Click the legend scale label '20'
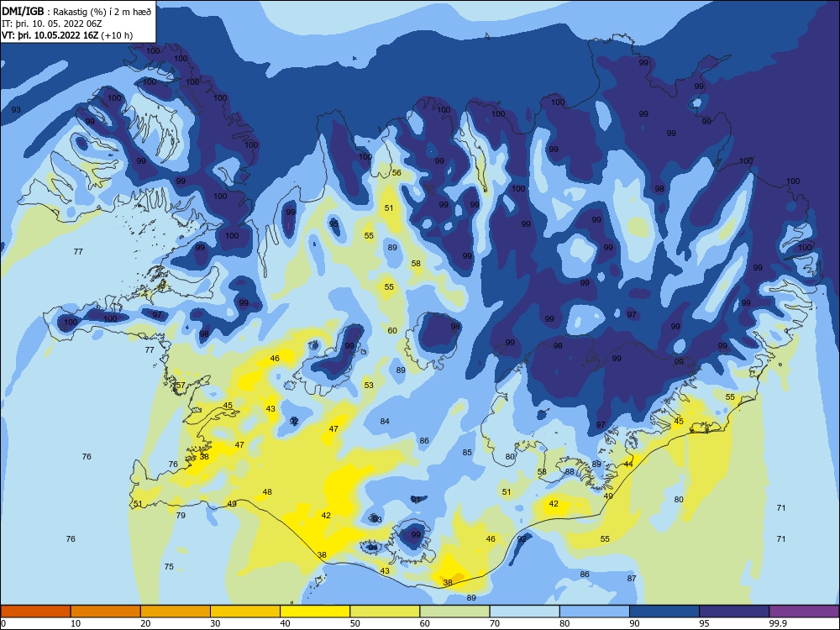The width and height of the screenshot is (840, 630). point(145,623)
